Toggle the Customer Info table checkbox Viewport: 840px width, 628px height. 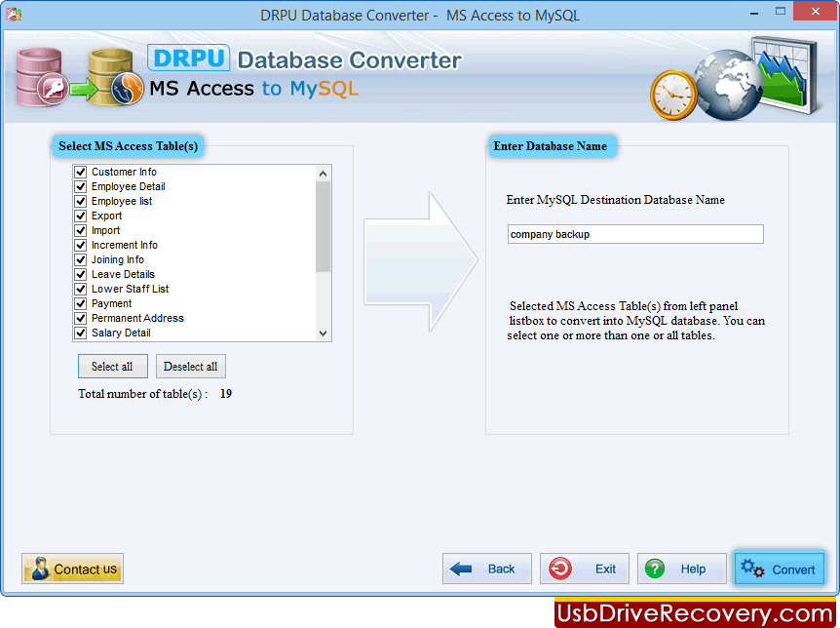click(x=80, y=172)
